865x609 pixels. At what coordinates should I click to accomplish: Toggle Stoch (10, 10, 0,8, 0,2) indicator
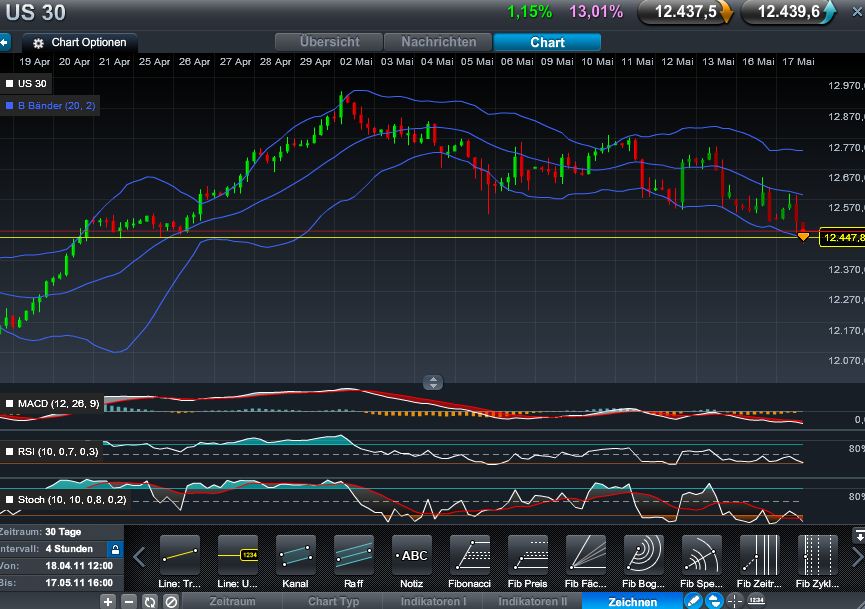(9, 500)
